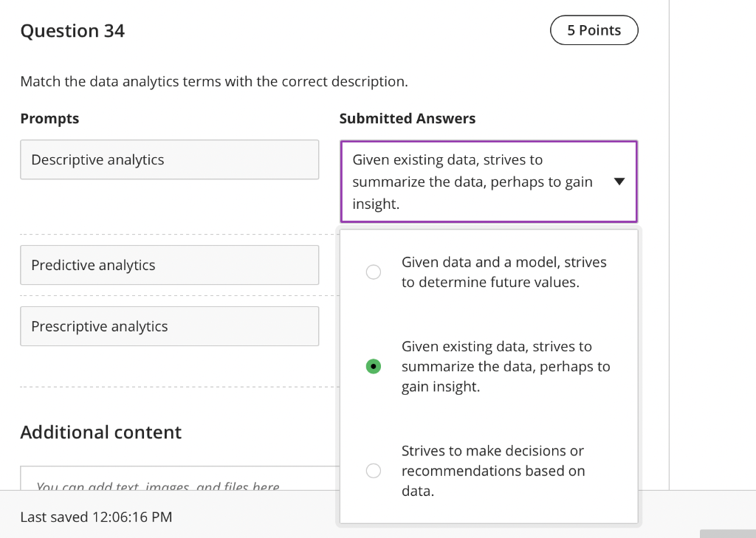756x538 pixels.
Task: Click the Question 34 heading
Action: point(72,31)
